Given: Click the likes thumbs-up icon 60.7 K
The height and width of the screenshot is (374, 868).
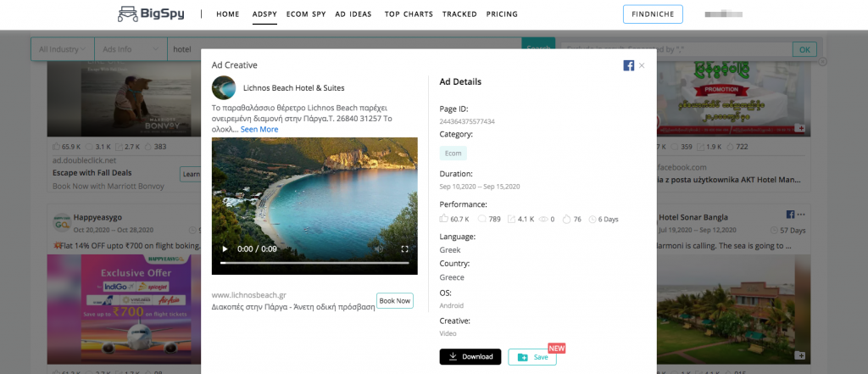Looking at the screenshot, I should pyautogui.click(x=443, y=219).
